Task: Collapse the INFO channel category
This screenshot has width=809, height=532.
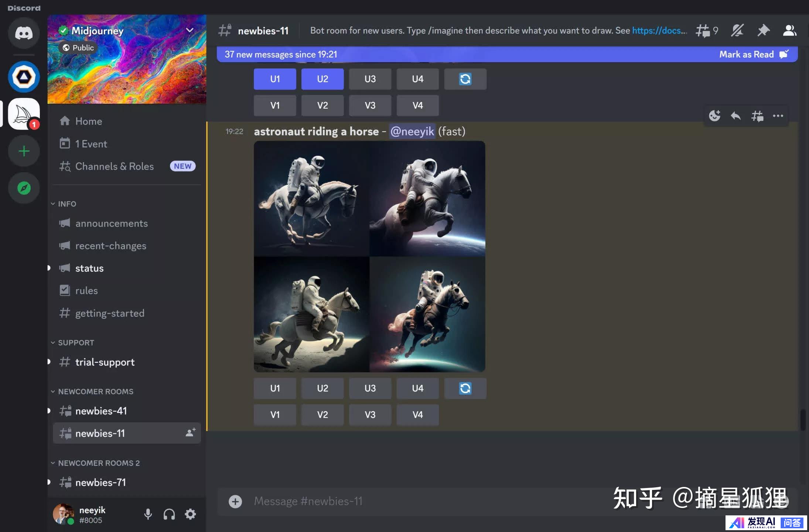Action: (66, 204)
